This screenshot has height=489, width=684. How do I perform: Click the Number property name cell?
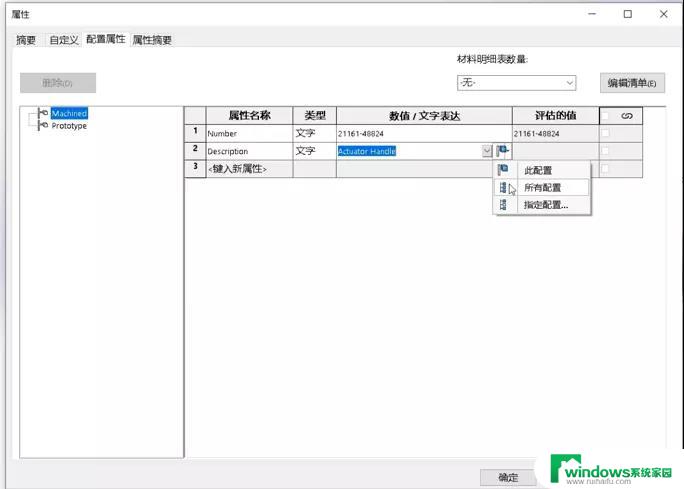click(x=249, y=133)
